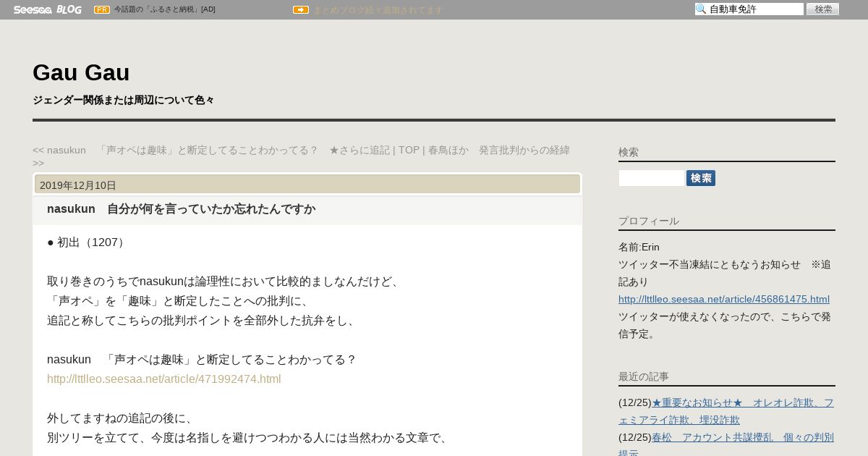
Task: Select the sidebar heading 最近の記事
Action: click(x=644, y=376)
